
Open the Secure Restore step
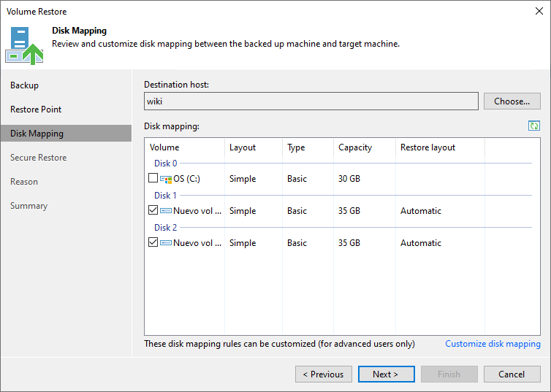(38, 158)
